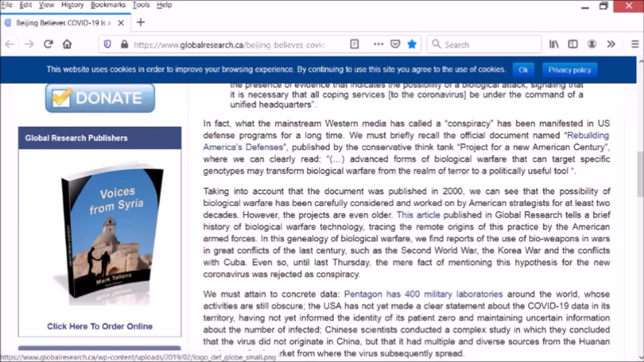Open the browser home page
This screenshot has height=362, width=644.
point(67,44)
